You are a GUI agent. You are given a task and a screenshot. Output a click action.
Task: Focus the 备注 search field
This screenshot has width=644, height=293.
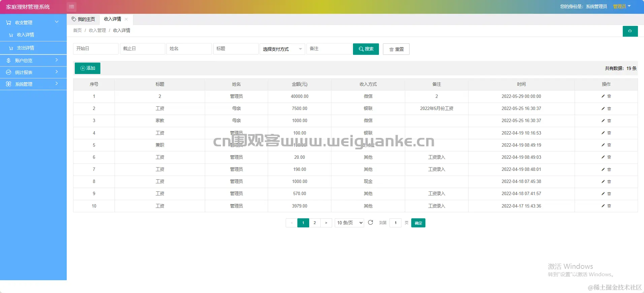[x=329, y=49]
